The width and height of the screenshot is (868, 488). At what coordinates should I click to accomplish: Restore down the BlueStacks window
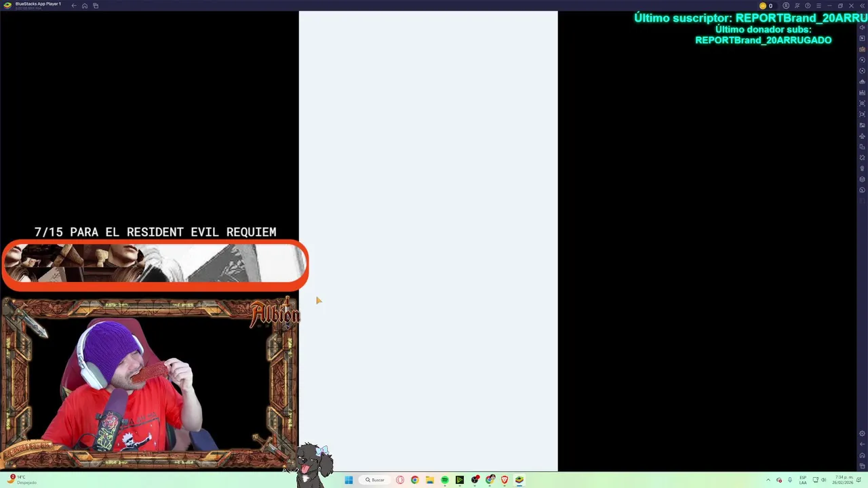[x=840, y=5]
